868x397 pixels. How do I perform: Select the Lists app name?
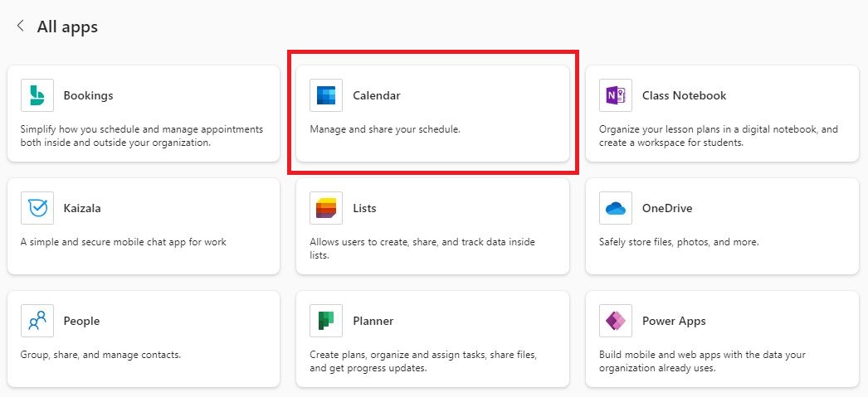coord(364,208)
